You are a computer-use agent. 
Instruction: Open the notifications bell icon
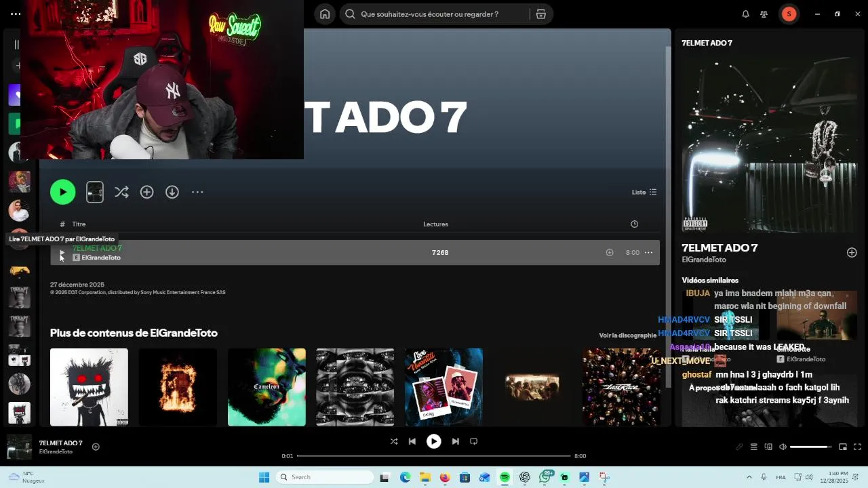click(x=745, y=14)
